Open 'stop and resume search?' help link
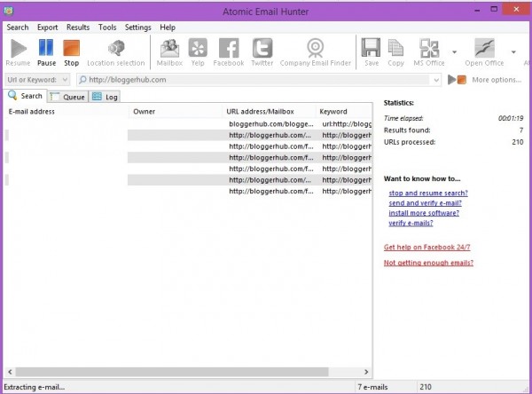The image size is (532, 394). [x=428, y=193]
